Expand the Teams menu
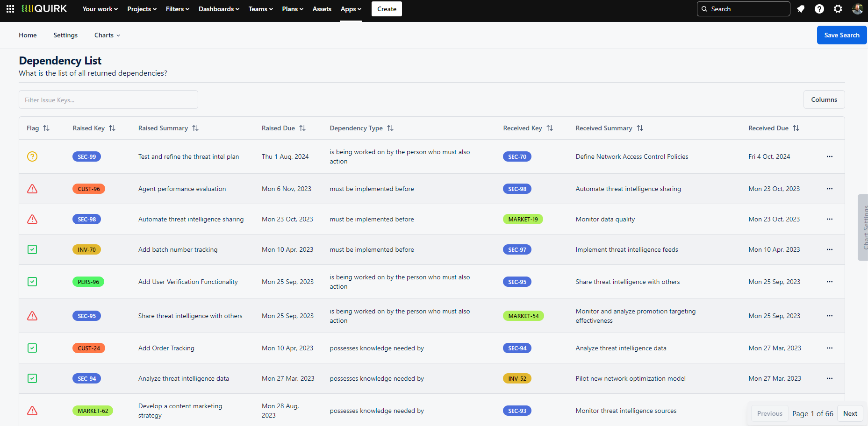Viewport: 868px width, 426px height. point(260,9)
